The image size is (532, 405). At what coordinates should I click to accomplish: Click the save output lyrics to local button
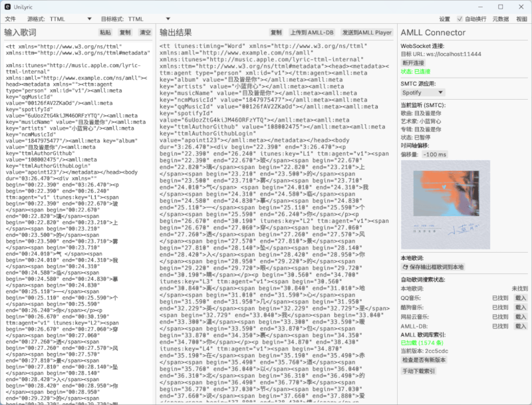point(442,267)
